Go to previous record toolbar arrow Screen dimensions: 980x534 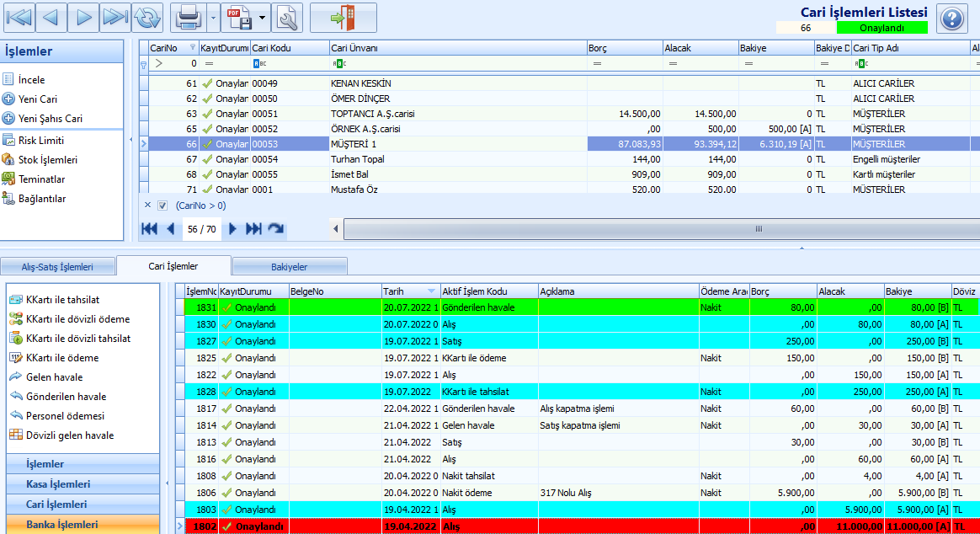51,18
